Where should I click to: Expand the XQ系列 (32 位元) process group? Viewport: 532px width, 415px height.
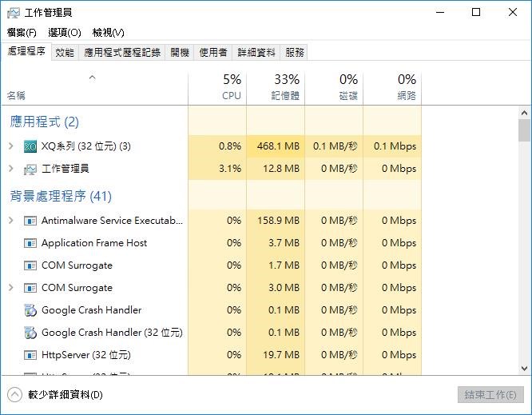pos(10,146)
